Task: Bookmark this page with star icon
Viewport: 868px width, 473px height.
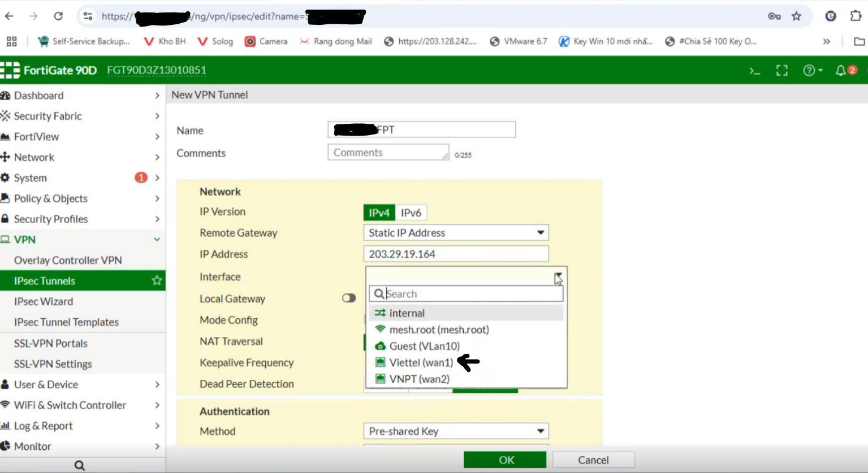Action: (x=796, y=16)
